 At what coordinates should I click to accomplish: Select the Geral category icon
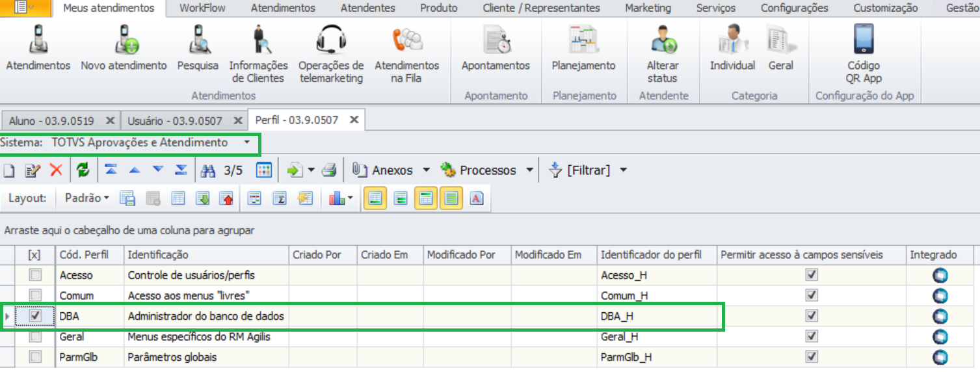coord(781,40)
